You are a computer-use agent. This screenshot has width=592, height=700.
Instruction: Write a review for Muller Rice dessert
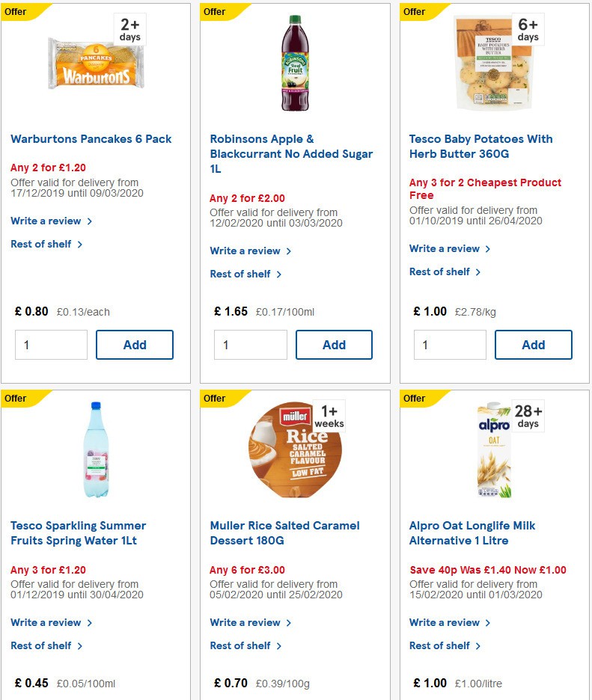[246, 622]
